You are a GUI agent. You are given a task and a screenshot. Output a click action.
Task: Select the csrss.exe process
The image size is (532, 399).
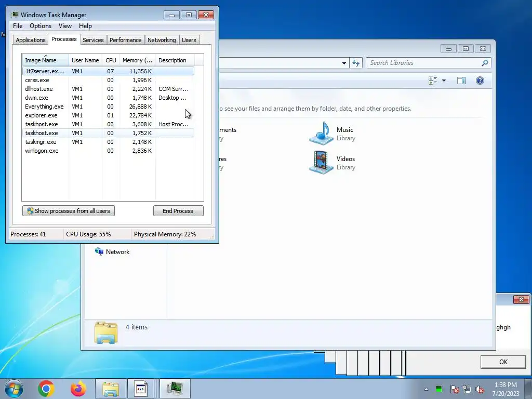(108, 80)
